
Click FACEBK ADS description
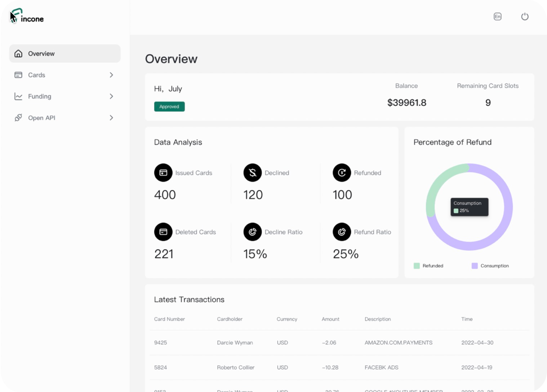click(x=382, y=367)
